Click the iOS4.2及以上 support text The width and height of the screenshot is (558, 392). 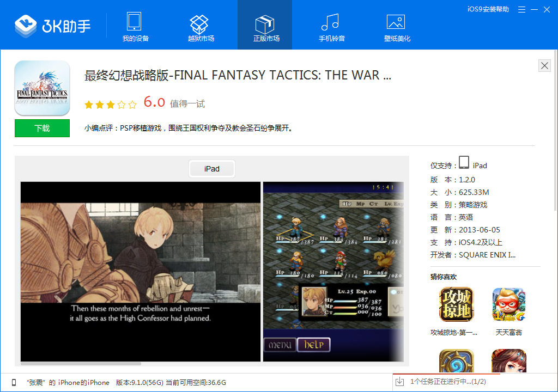(481, 243)
